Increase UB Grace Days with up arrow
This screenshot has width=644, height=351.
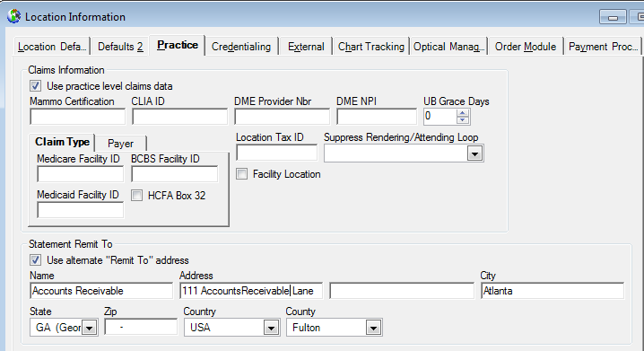click(x=463, y=113)
